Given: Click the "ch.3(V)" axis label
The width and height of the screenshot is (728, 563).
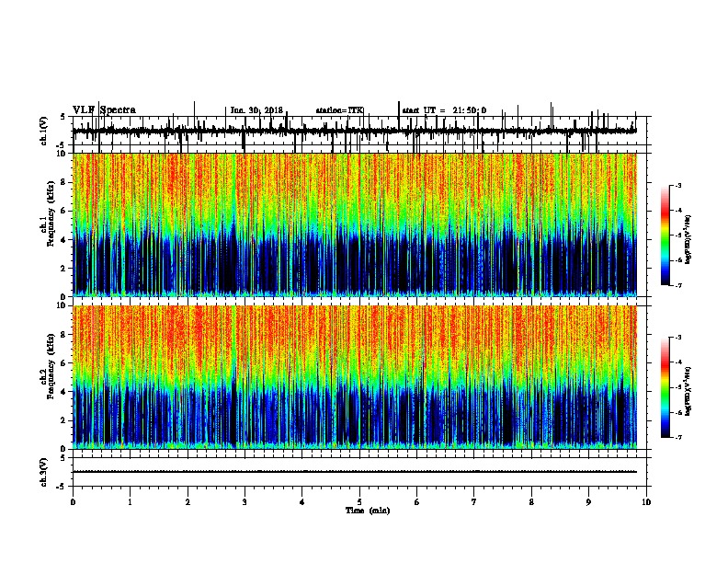Looking at the screenshot, I should (x=44, y=472).
